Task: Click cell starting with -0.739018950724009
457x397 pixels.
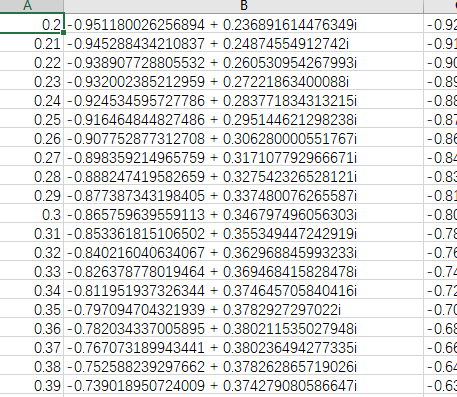Action: [243, 384]
